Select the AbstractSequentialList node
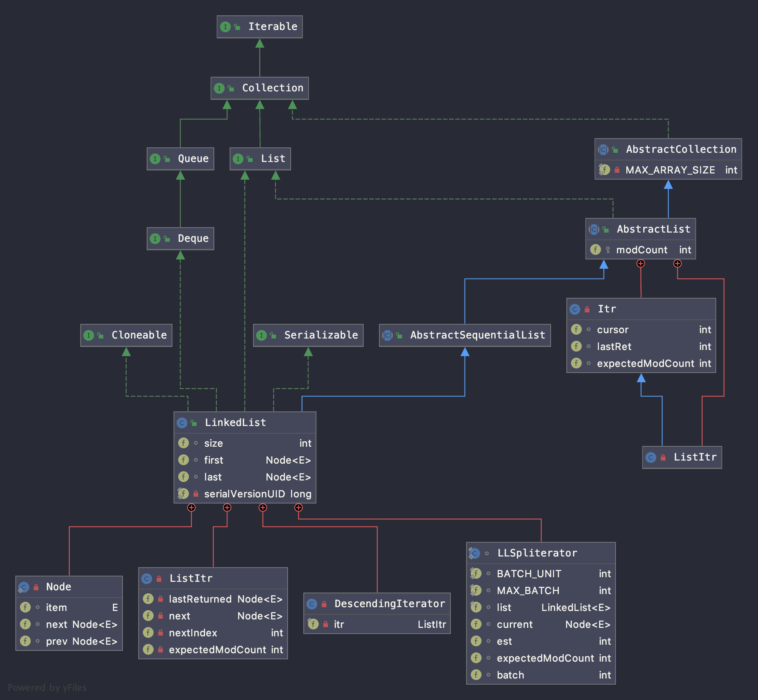 [465, 335]
